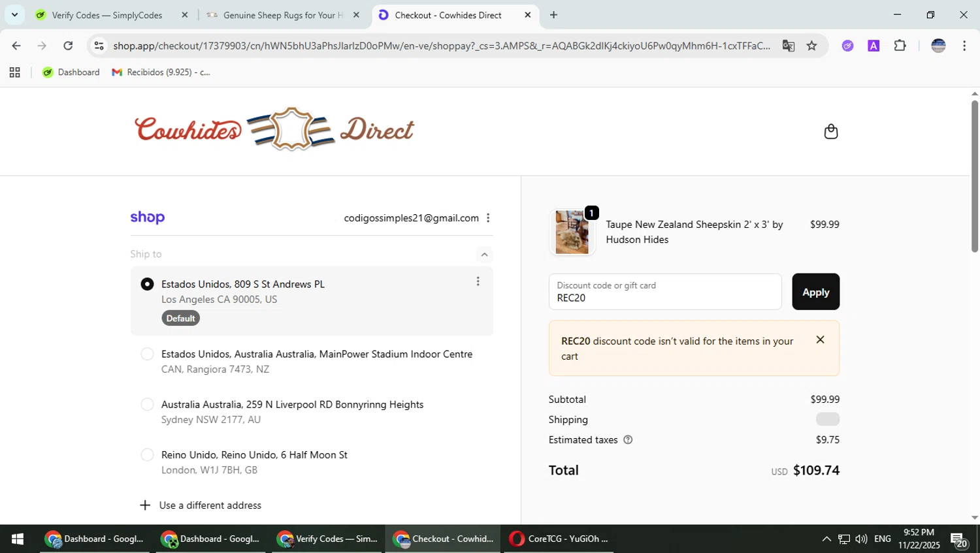Go back in browser history
The image size is (980, 553).
16,46
